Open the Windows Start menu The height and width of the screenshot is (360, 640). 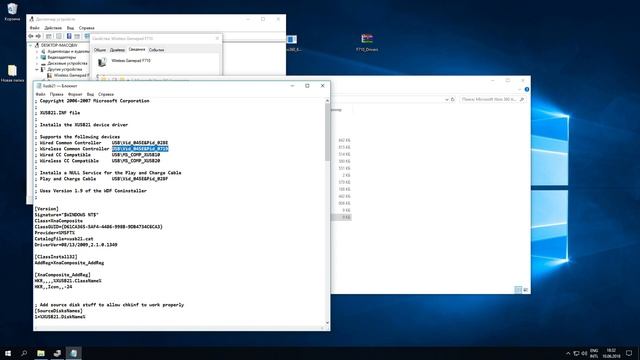(8, 353)
